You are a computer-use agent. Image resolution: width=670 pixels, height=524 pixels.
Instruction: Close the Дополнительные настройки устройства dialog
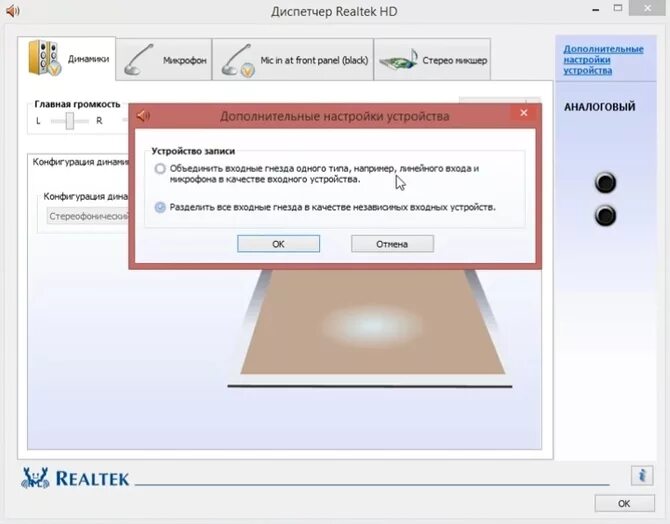pos(524,113)
